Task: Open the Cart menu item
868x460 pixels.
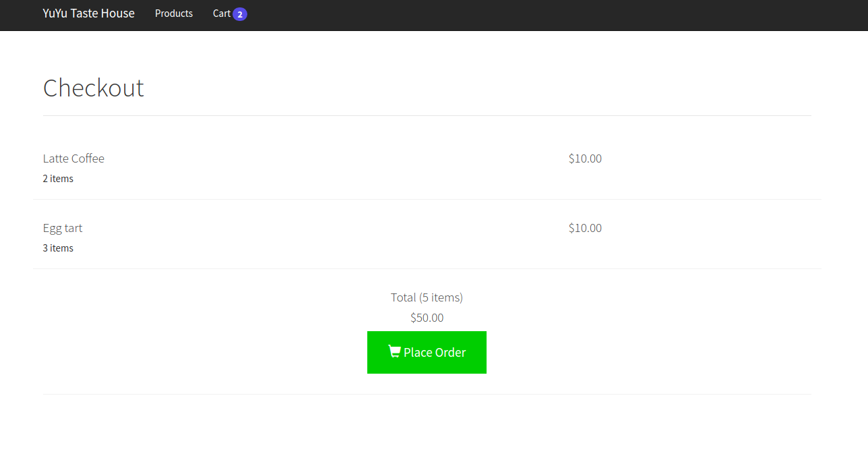Action: pyautogui.click(x=222, y=13)
